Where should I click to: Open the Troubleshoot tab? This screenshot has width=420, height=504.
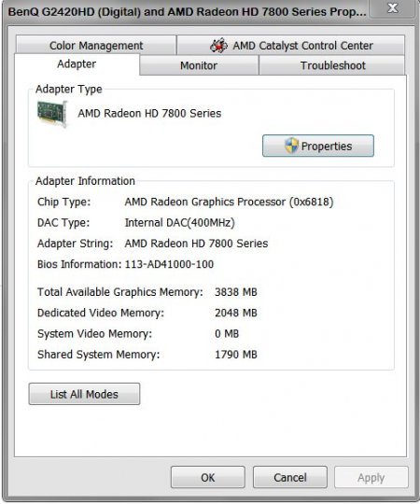click(332, 65)
